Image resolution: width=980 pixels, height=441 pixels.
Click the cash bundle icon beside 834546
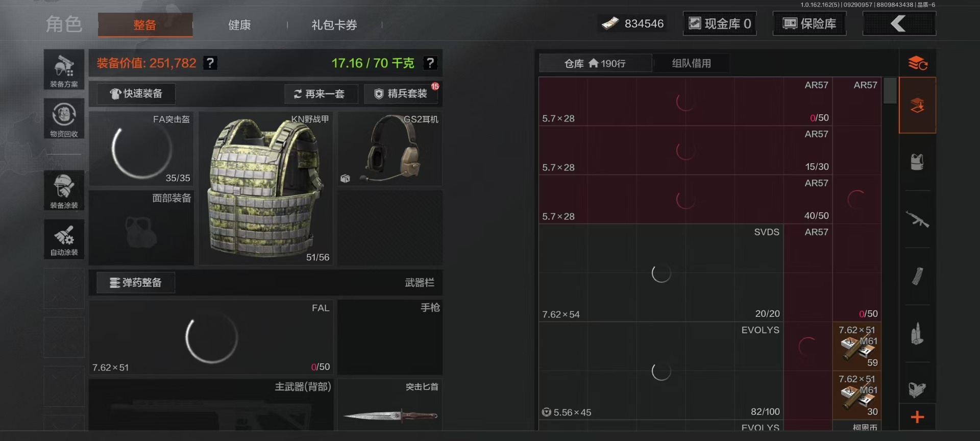pyautogui.click(x=610, y=23)
